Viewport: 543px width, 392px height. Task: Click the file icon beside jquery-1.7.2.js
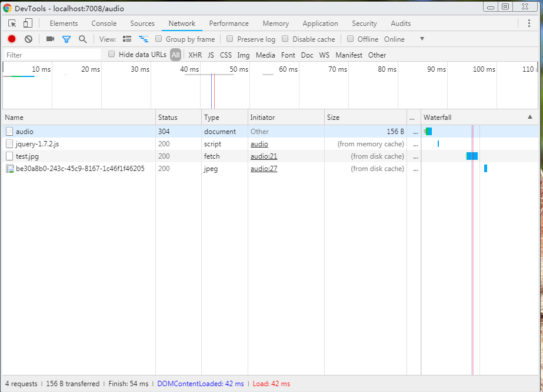click(x=9, y=144)
